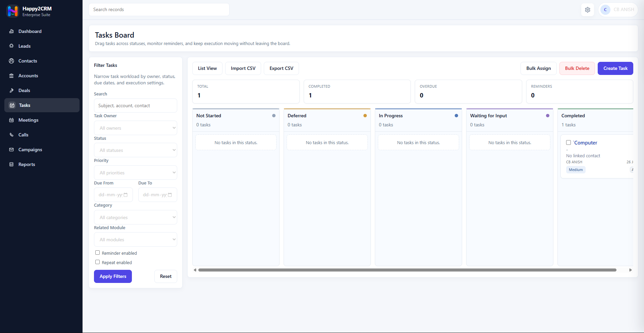Image resolution: width=644 pixels, height=333 pixels.
Task: Enable the Repeat enabled checkbox
Action: pyautogui.click(x=98, y=262)
